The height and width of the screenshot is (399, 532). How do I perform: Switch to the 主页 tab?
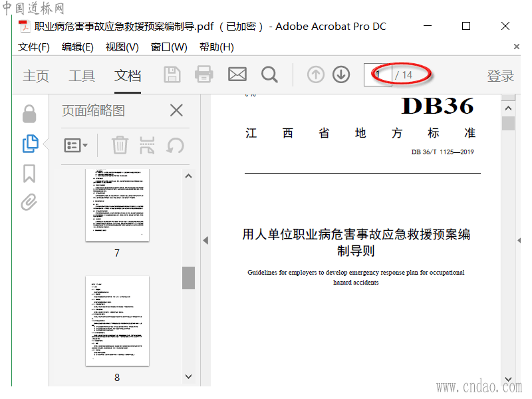click(36, 76)
